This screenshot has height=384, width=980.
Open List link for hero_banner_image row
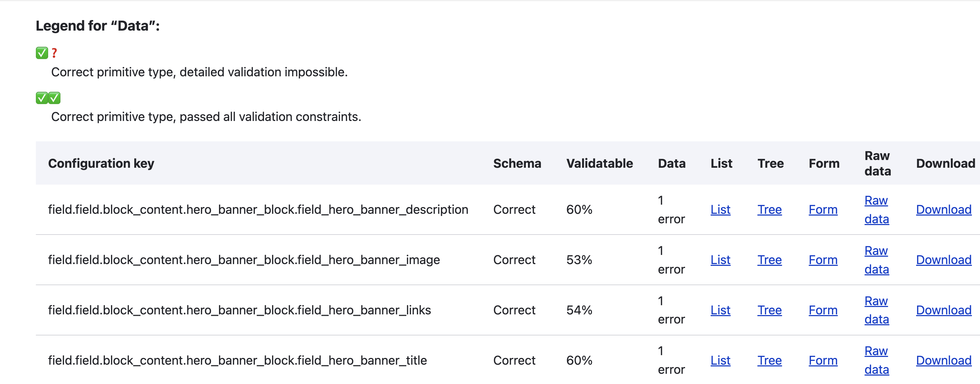(720, 260)
